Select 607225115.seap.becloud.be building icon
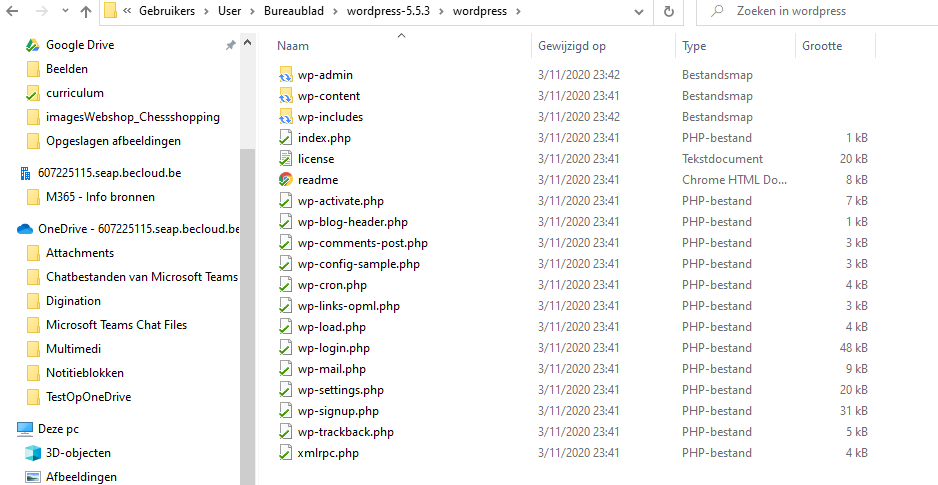This screenshot has width=938, height=485. pos(25,173)
